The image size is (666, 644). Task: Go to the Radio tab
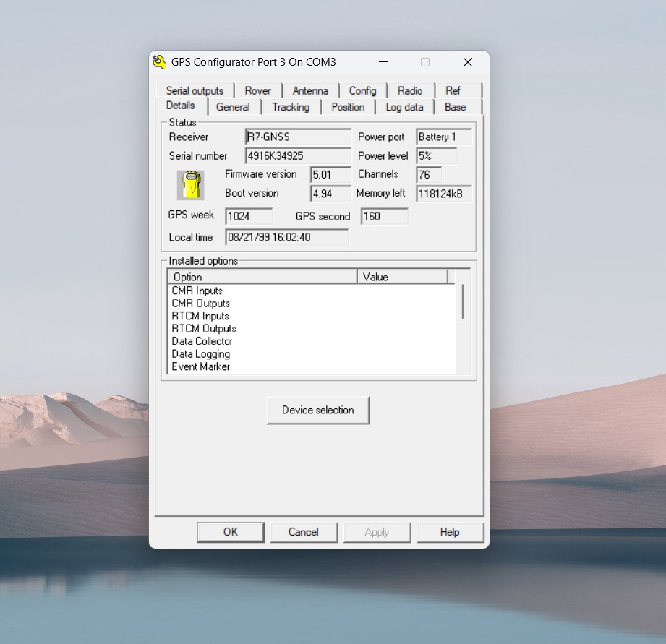click(410, 90)
